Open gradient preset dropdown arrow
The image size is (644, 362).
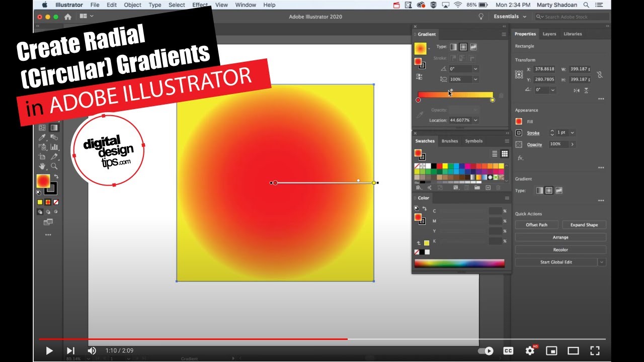(x=429, y=49)
